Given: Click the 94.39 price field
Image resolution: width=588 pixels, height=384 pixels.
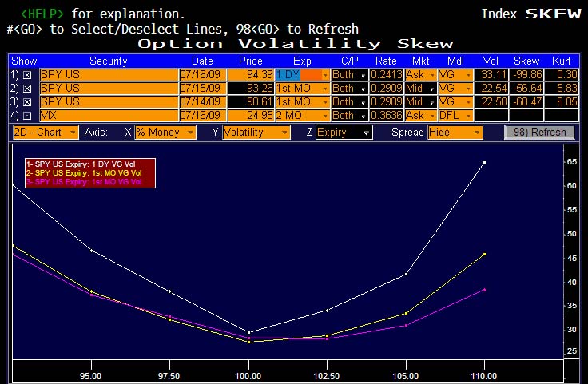Looking at the screenshot, I should (251, 74).
